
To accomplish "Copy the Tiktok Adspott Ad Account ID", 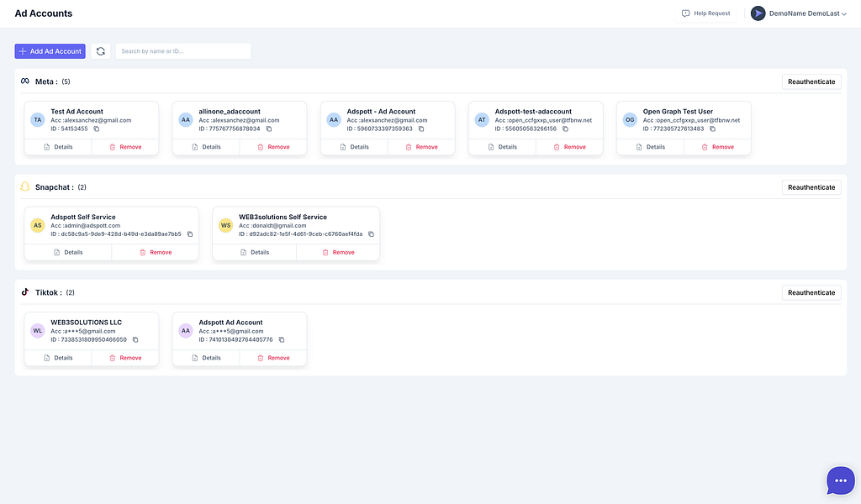I will coord(282,340).
